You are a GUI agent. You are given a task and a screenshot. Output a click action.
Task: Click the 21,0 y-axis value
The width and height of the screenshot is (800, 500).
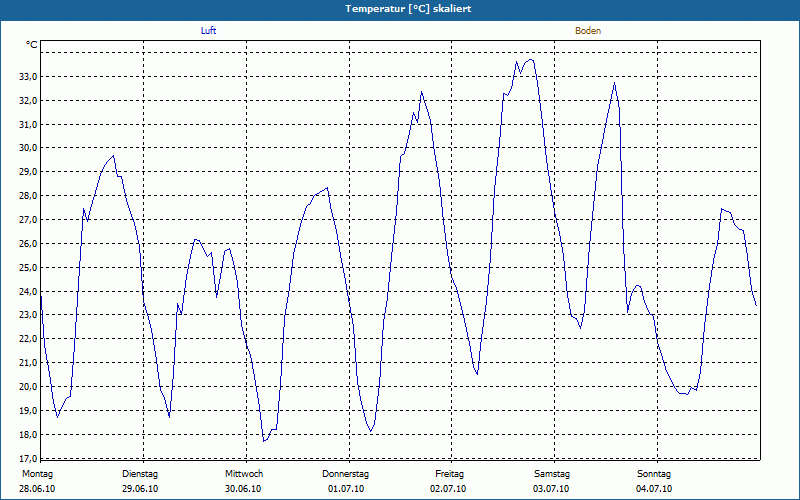(28, 363)
